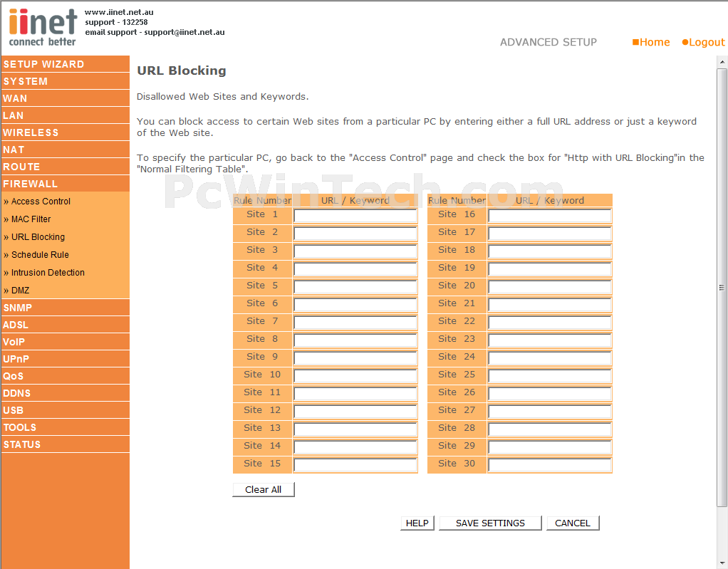This screenshot has height=569, width=728.
Task: Focus the Site 1 URL field
Action: click(355, 216)
